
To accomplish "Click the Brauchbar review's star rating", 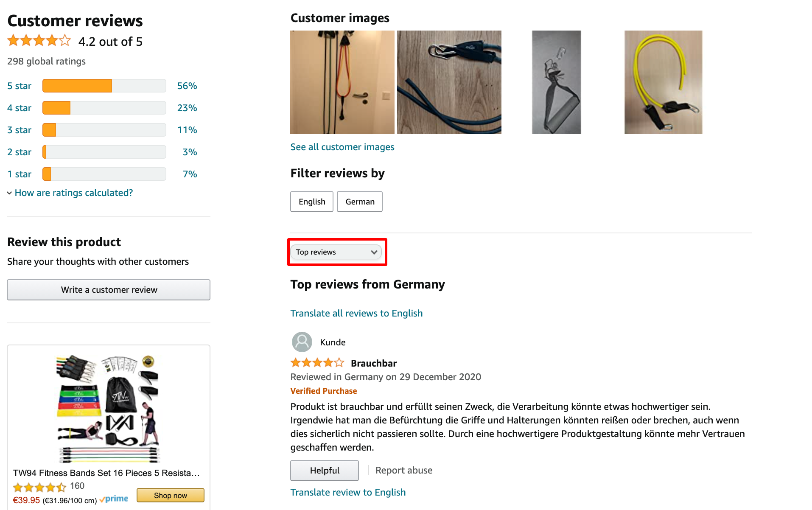I will point(317,363).
